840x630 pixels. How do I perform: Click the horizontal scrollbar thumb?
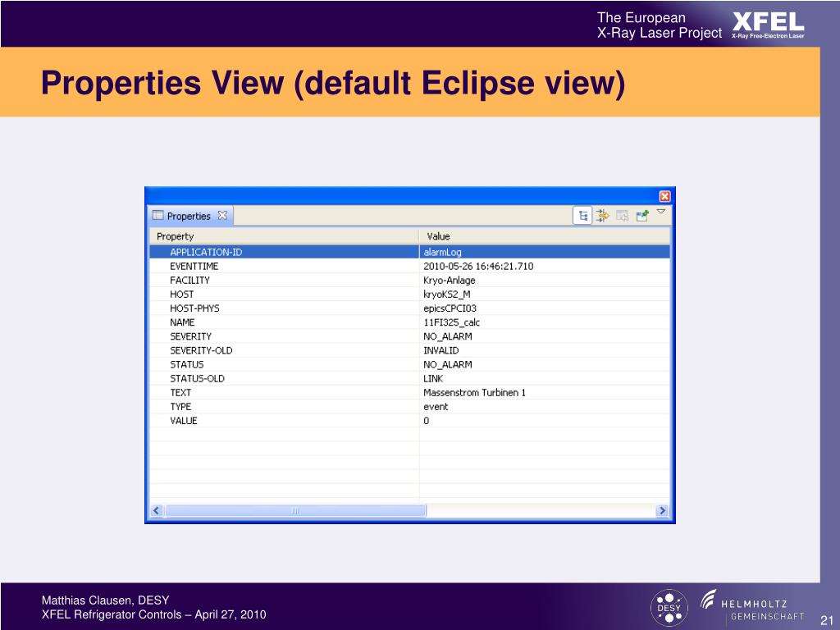coord(295,510)
